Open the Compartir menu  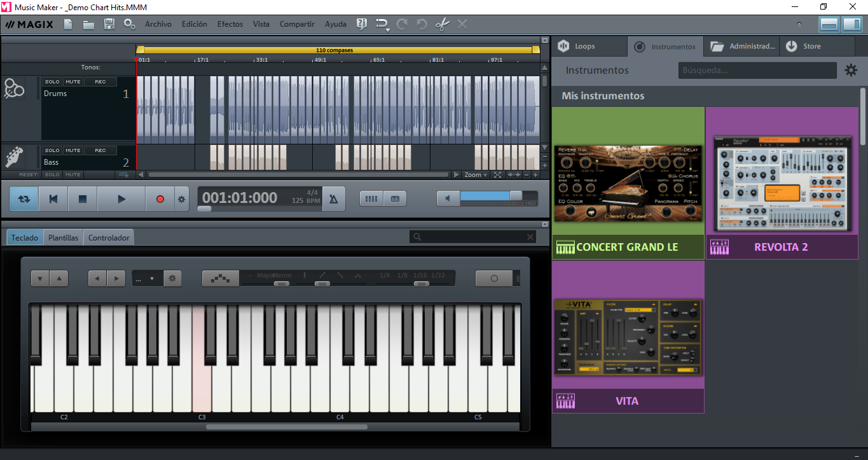297,24
